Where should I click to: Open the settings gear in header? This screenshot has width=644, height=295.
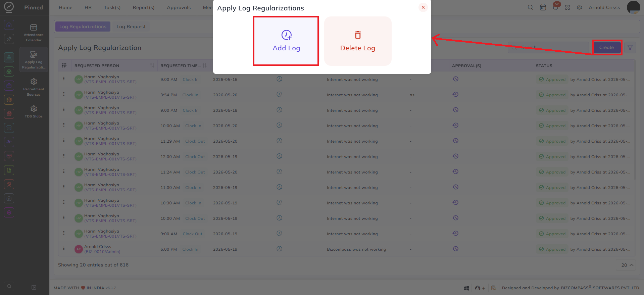pos(579,7)
